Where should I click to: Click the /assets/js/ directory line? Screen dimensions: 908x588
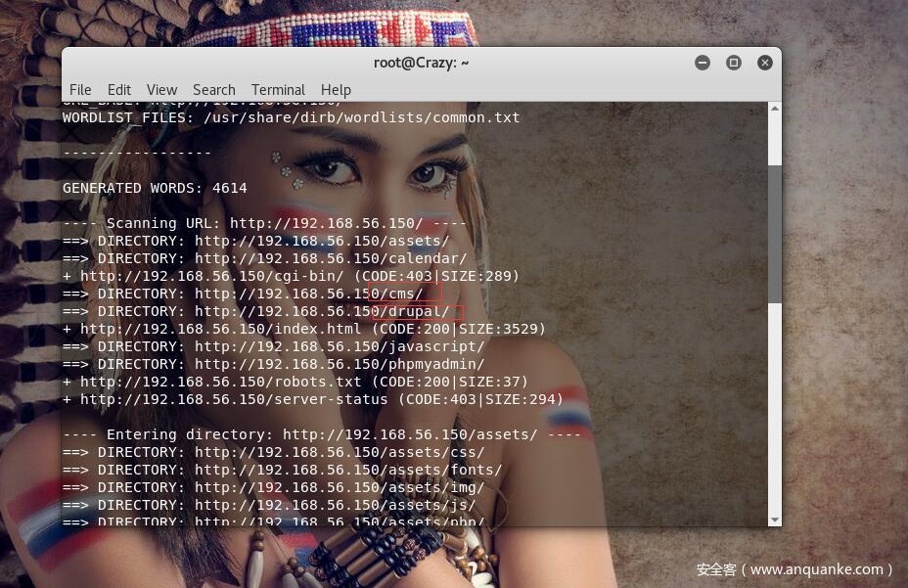[x=269, y=505]
